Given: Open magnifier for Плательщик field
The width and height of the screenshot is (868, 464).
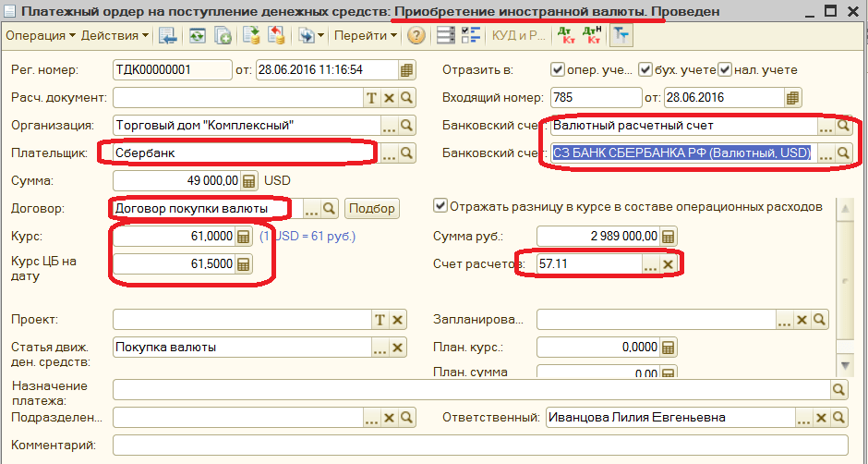Looking at the screenshot, I should tap(407, 153).
